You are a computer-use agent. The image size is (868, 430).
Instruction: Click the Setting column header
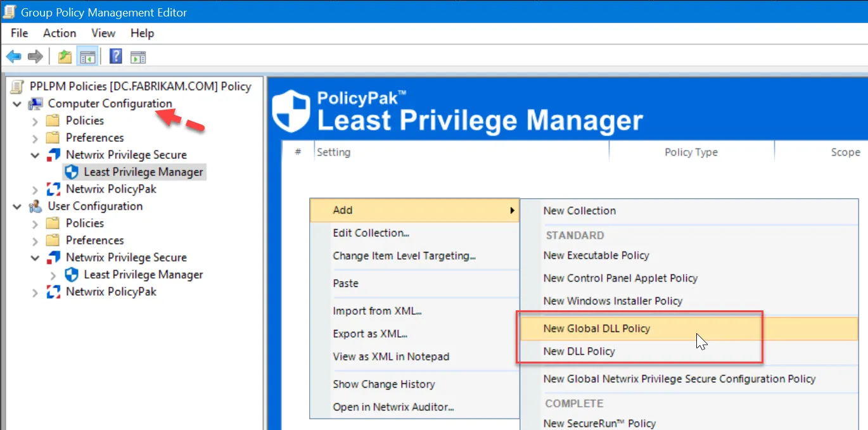pyautogui.click(x=334, y=152)
